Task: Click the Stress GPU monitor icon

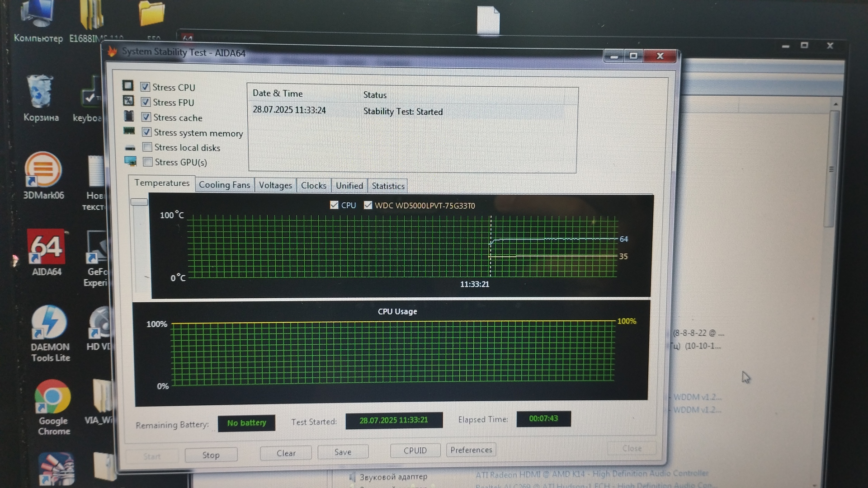Action: 130,161
